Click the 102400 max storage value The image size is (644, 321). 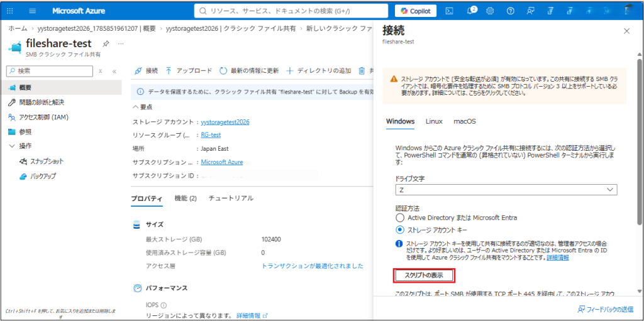pyautogui.click(x=271, y=239)
